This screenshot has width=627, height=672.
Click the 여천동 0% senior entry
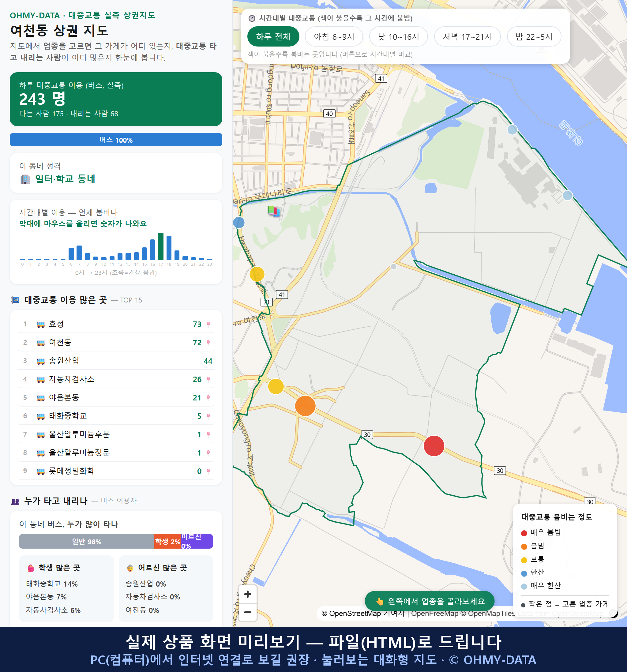click(142, 610)
